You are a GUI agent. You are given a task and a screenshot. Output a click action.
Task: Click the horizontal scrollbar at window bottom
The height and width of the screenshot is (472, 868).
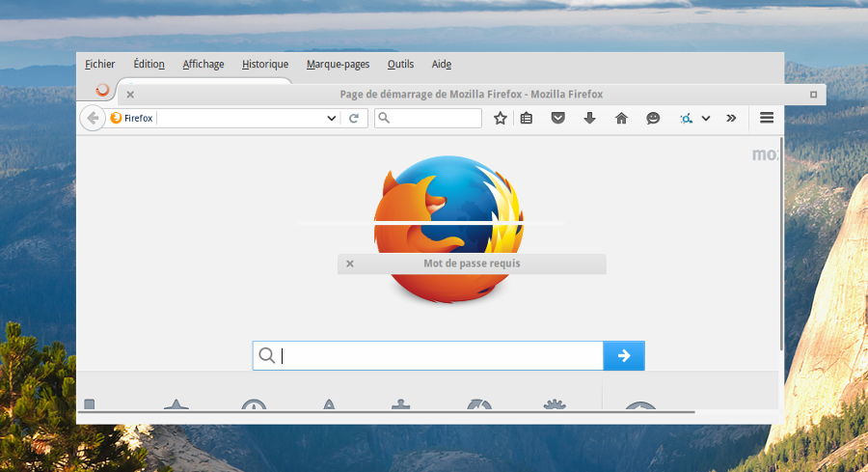point(387,412)
